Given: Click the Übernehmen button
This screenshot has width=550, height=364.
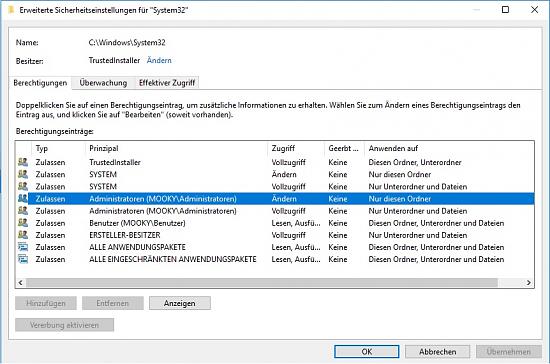Looking at the screenshot, I should pyautogui.click(x=509, y=352).
